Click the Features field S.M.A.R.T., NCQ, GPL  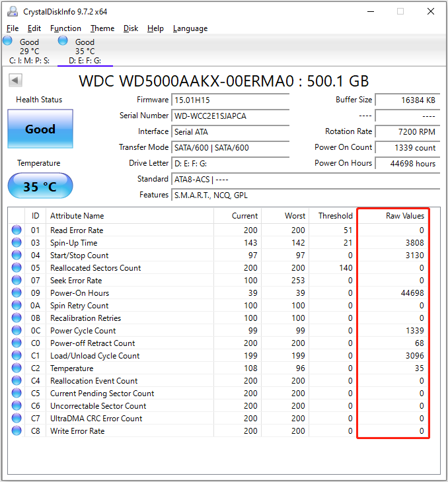click(x=306, y=195)
